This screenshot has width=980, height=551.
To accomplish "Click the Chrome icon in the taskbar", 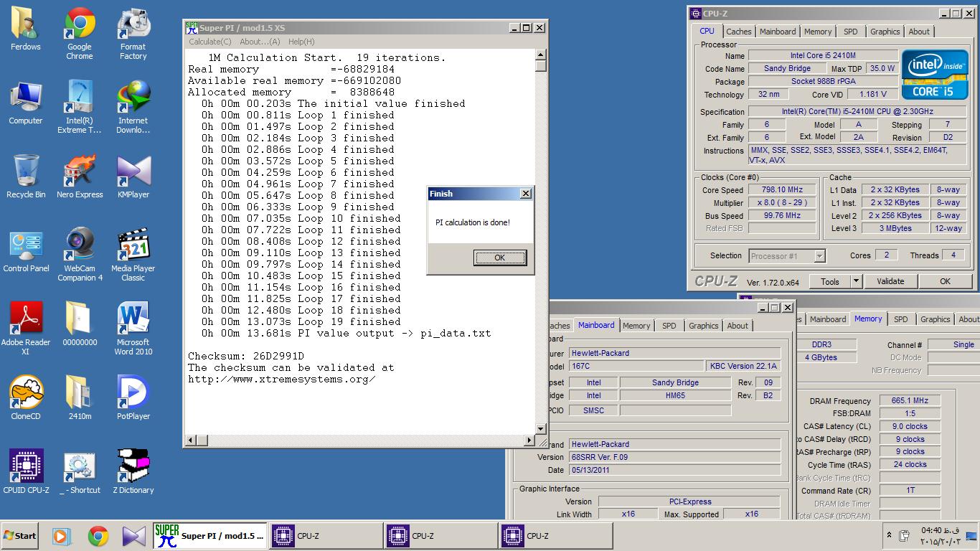I will tap(98, 536).
